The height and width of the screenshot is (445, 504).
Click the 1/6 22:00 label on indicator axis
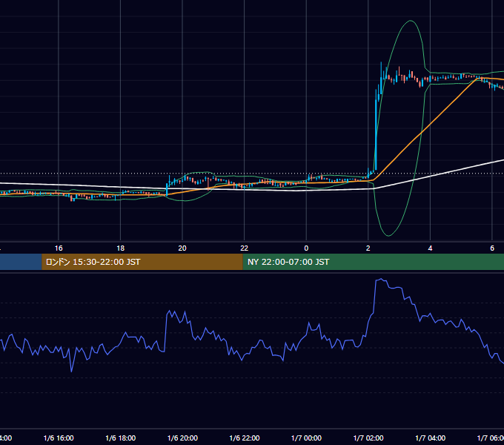tap(245, 438)
